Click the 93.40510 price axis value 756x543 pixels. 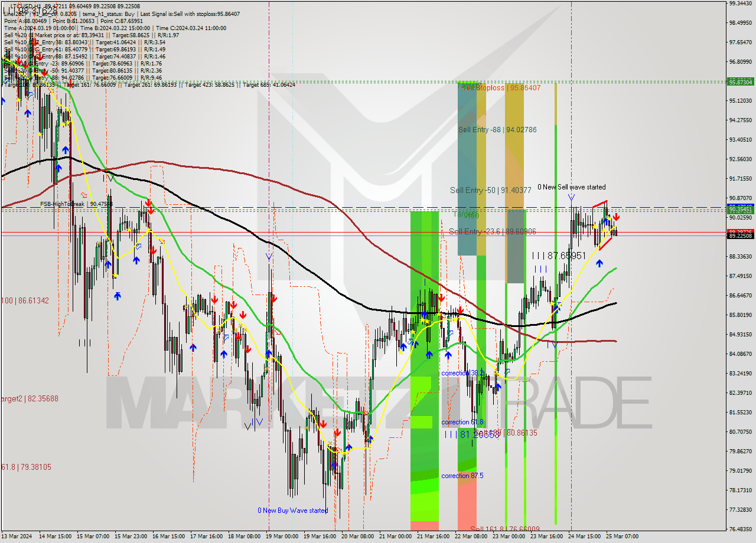[x=741, y=140]
